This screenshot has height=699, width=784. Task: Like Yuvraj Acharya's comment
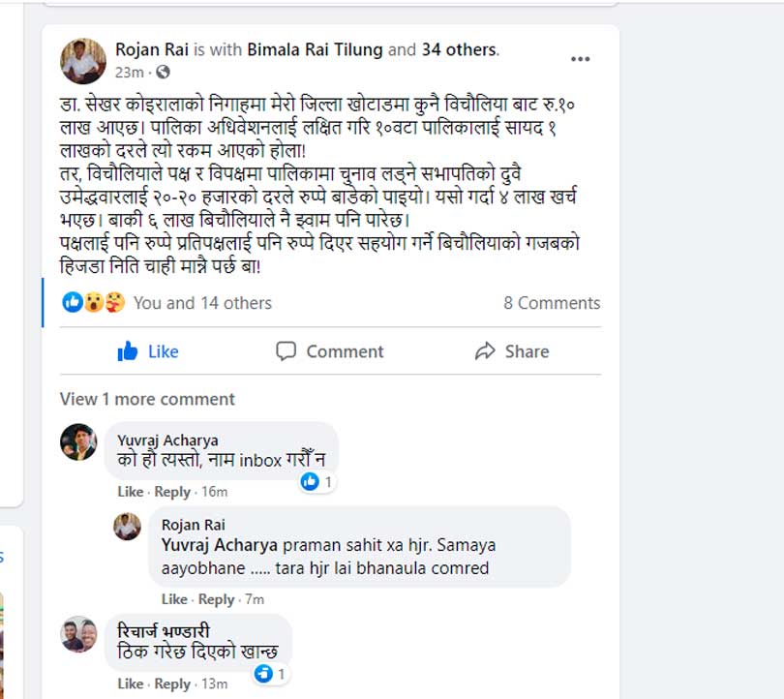[131, 492]
